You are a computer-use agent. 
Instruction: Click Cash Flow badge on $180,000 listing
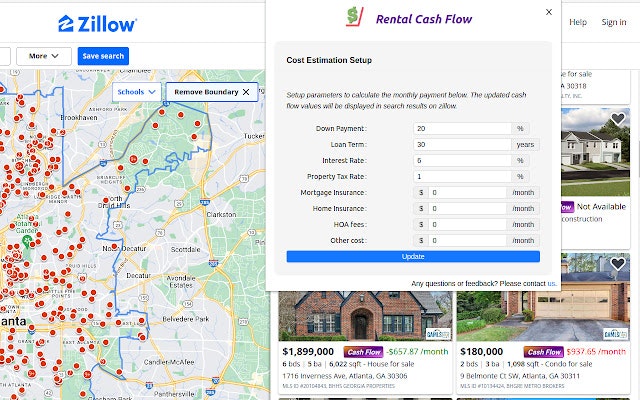click(x=544, y=352)
